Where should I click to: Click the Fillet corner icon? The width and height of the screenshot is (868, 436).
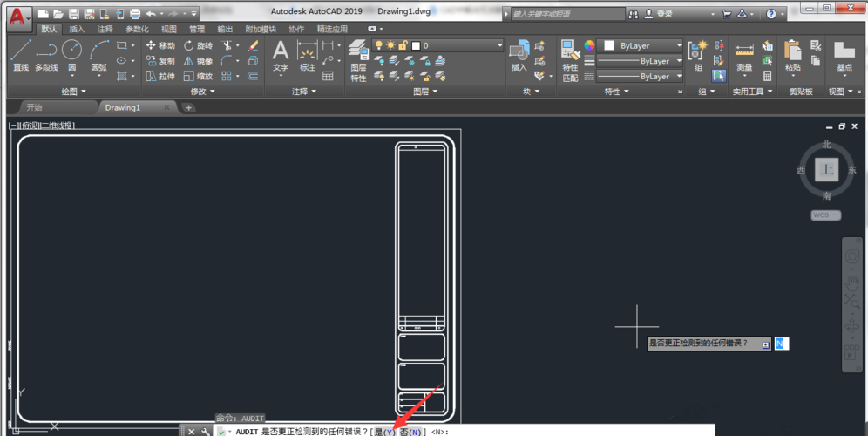(x=227, y=61)
